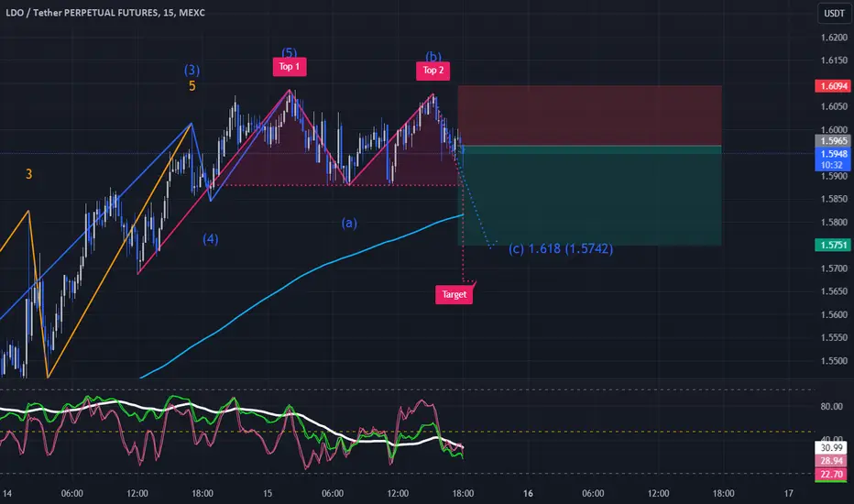Click the '17' date label on time axis

coord(789,493)
